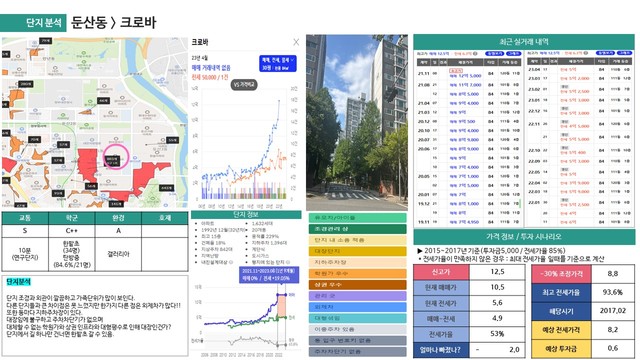The width and height of the screenshot is (640, 360).
Task: Select the 23.04 전세 5억 transaction row
Action: (x=580, y=69)
